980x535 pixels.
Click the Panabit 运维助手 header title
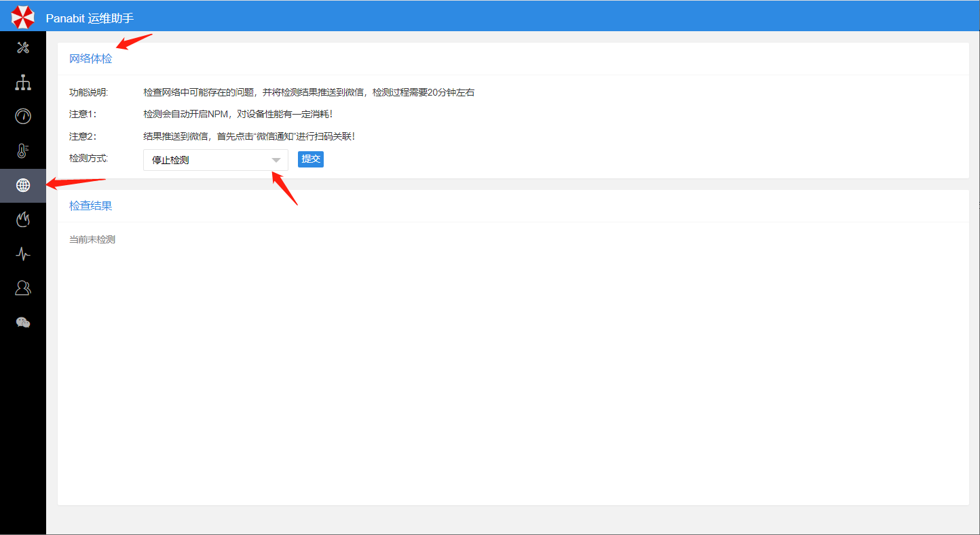[90, 18]
